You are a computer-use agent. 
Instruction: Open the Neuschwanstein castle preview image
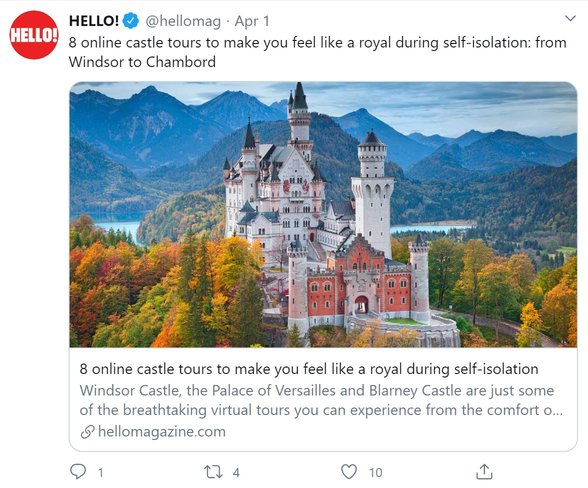pyautogui.click(x=323, y=214)
